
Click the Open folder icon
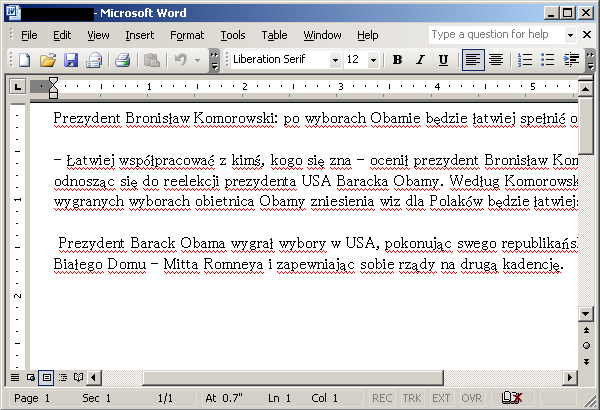coord(47,60)
